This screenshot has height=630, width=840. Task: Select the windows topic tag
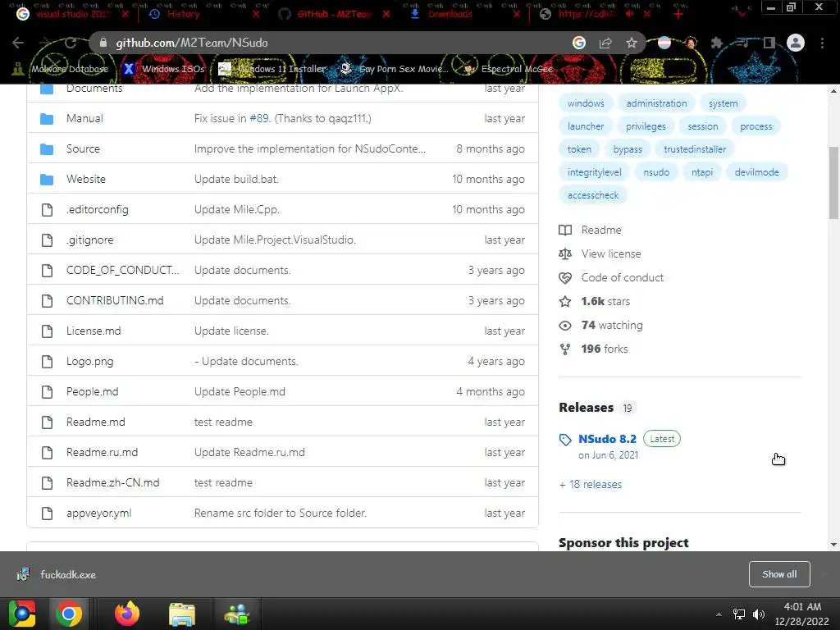click(x=586, y=103)
